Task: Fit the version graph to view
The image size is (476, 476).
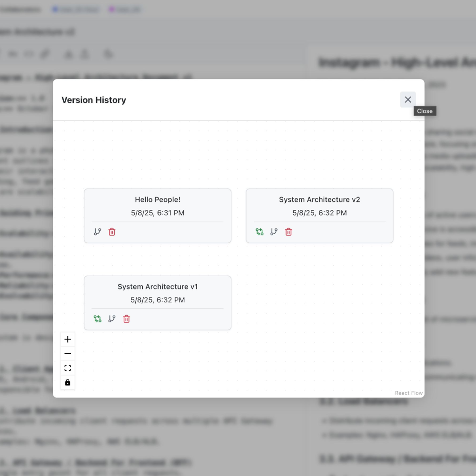Action: [68, 368]
